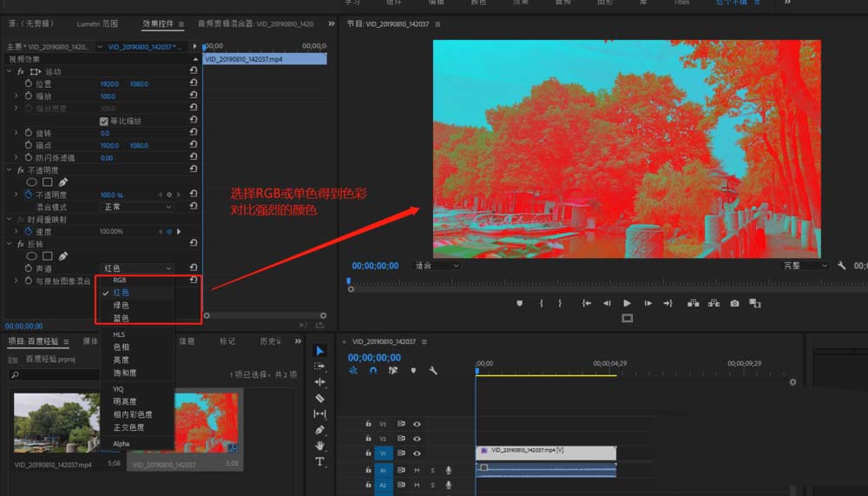Image resolution: width=868 pixels, height=496 pixels.
Task: Open the 适合 zoom level dropdown
Action: point(436,265)
